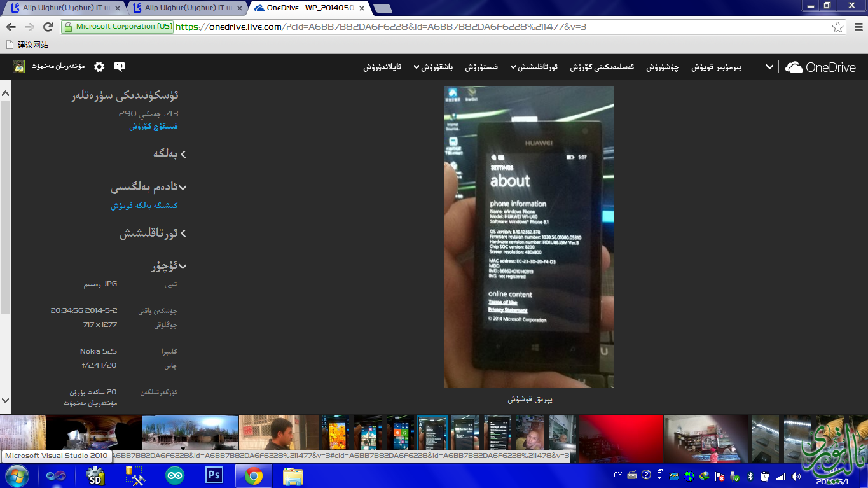Click the volume speaker tray icon
Image resolution: width=868 pixels, height=488 pixels.
[x=796, y=476]
